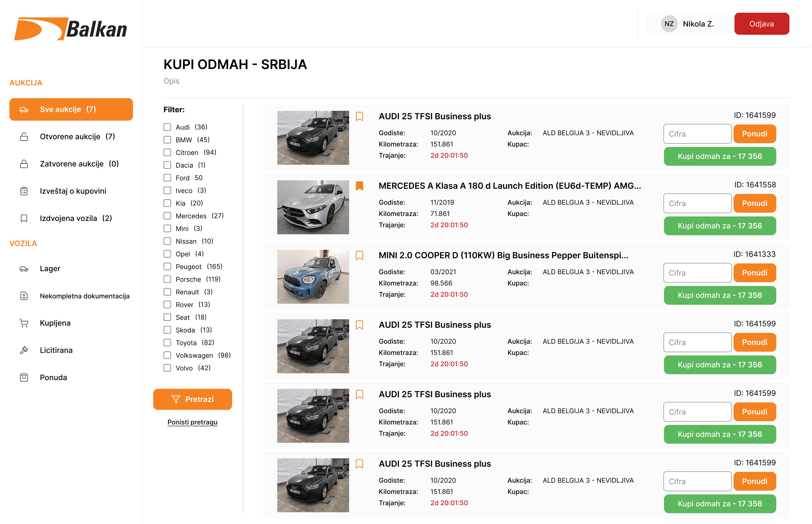This screenshot has width=812, height=524.
Task: Click the car icon beside Sve aukcije
Action: tap(24, 110)
